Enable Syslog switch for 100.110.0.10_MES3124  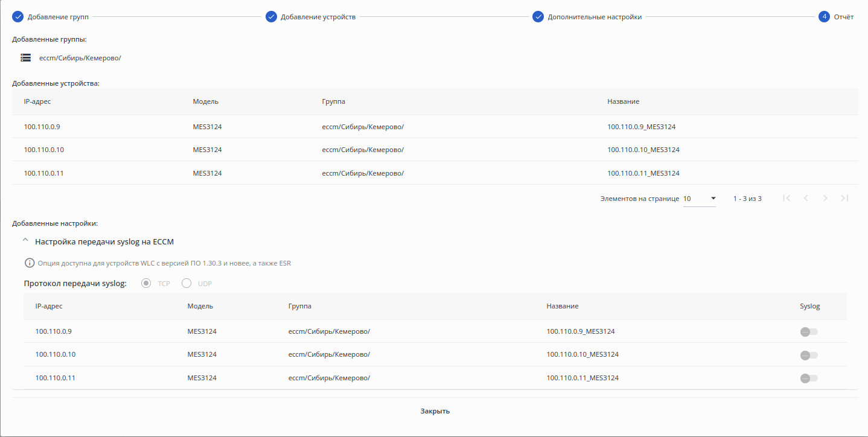pyautogui.click(x=808, y=355)
